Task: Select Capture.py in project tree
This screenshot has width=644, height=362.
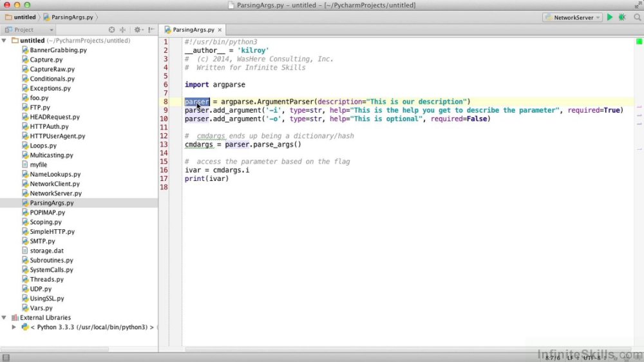Action: (x=46, y=59)
